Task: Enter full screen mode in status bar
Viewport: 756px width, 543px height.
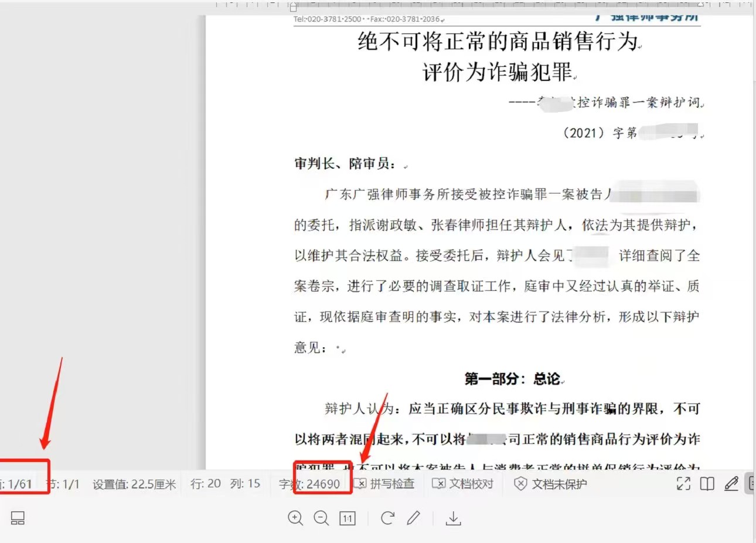Action: click(683, 484)
